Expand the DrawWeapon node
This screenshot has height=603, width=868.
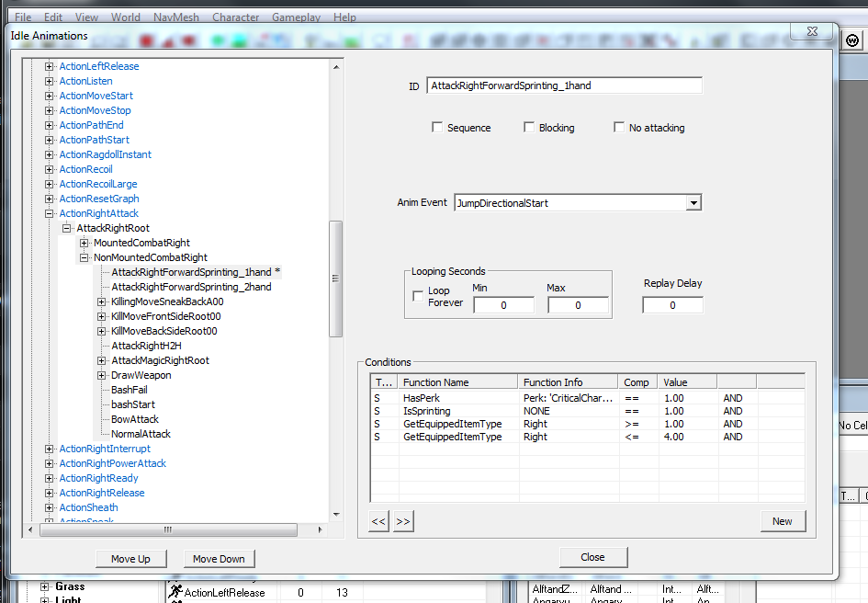point(101,375)
